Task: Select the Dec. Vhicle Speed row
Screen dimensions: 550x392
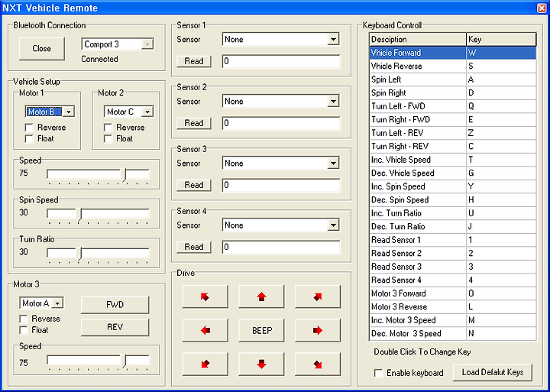Action: click(453, 173)
